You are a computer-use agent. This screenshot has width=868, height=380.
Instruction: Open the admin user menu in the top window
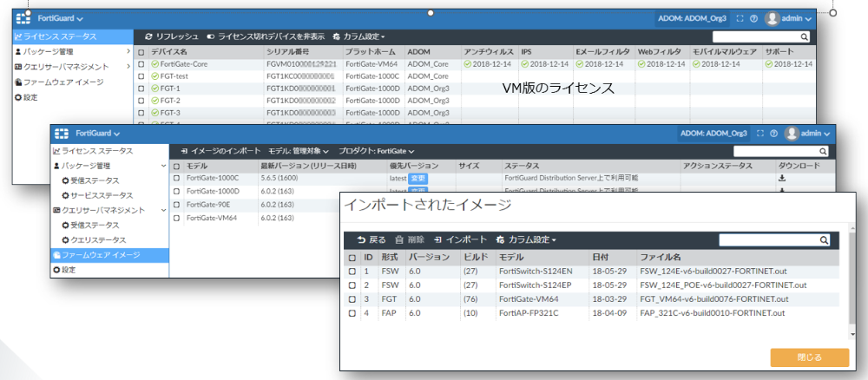pyautogui.click(x=788, y=18)
